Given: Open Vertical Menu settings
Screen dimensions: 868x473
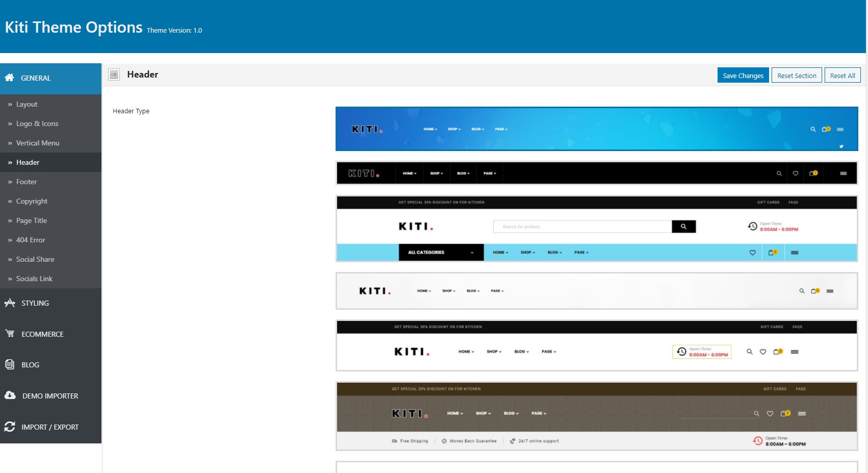Looking at the screenshot, I should click(x=50, y=143).
